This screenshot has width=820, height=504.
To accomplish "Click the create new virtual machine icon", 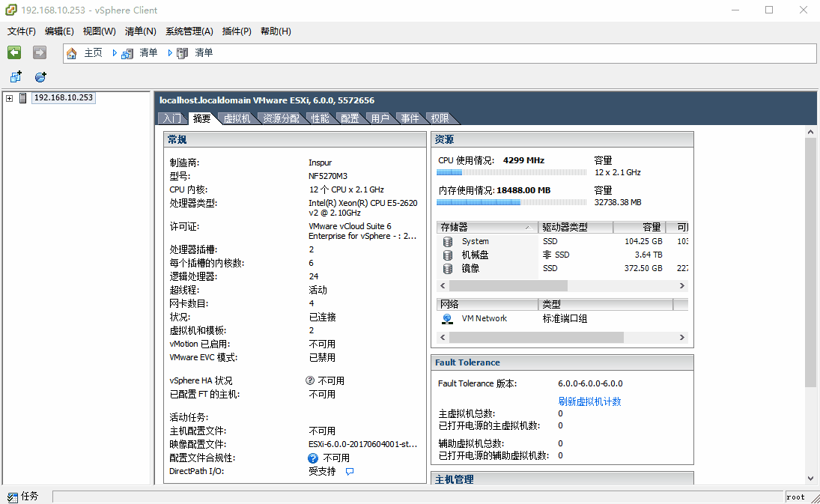I will 15,76.
